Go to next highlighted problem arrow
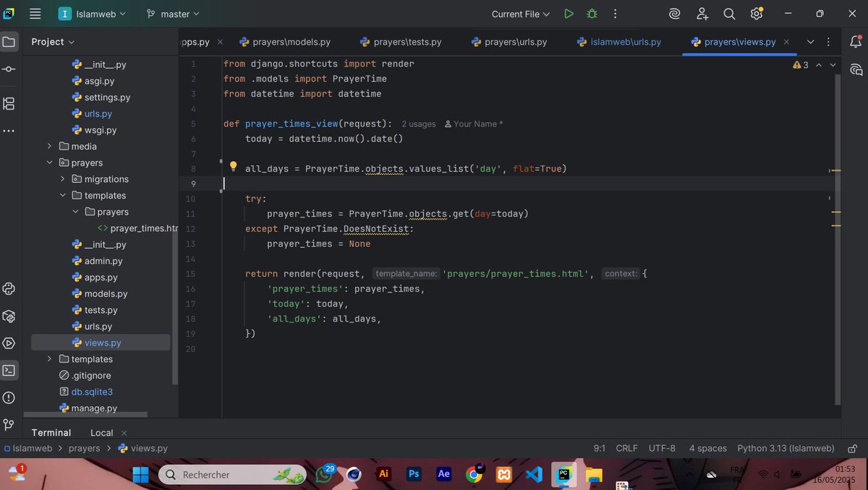This screenshot has width=868, height=490. pos(833,65)
